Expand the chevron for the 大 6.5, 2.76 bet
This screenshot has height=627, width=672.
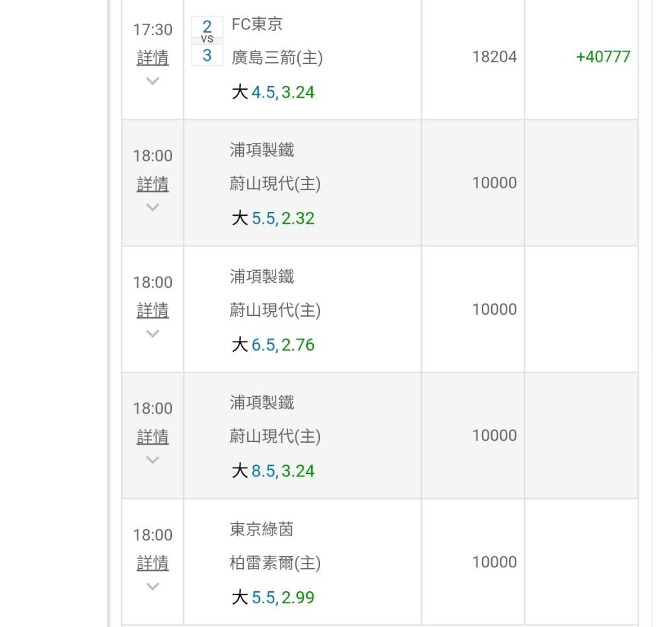pyautogui.click(x=152, y=334)
